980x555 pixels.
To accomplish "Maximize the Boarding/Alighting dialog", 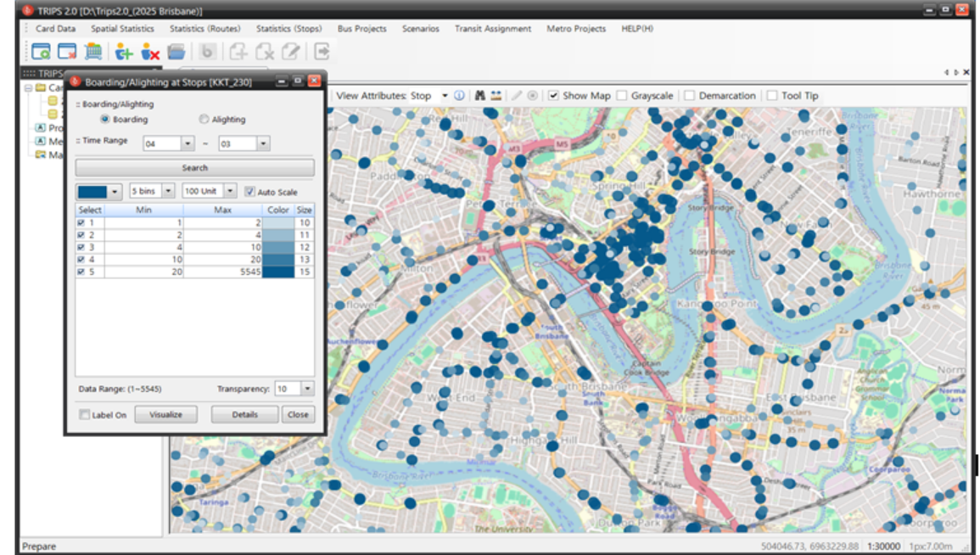I will (298, 81).
